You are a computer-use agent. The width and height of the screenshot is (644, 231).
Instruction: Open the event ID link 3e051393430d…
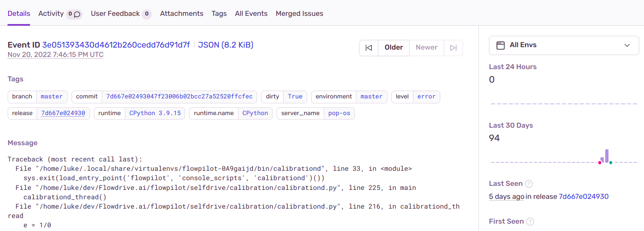pos(116,45)
